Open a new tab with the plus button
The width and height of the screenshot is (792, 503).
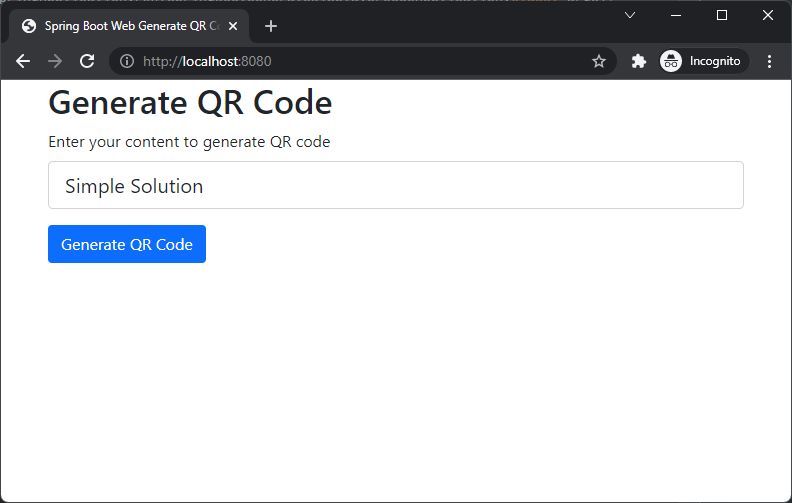pyautogui.click(x=271, y=26)
